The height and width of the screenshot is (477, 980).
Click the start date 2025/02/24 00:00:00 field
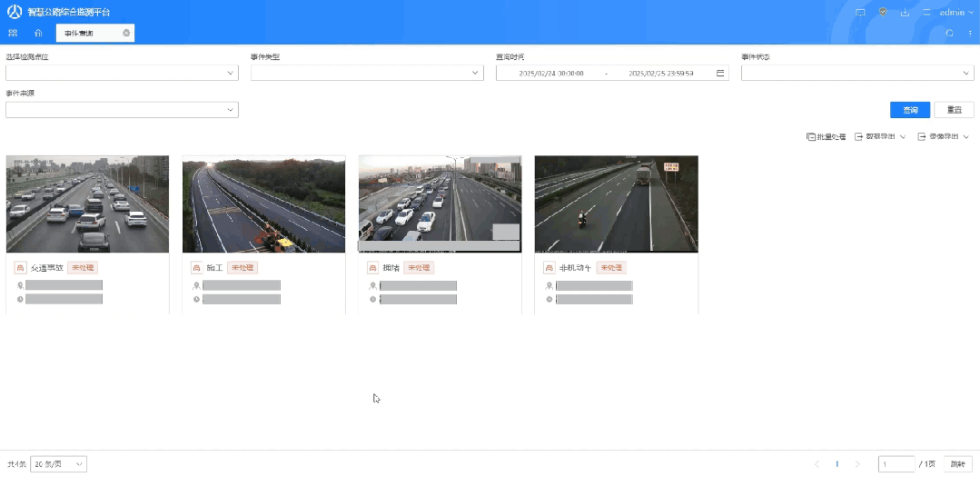551,74
